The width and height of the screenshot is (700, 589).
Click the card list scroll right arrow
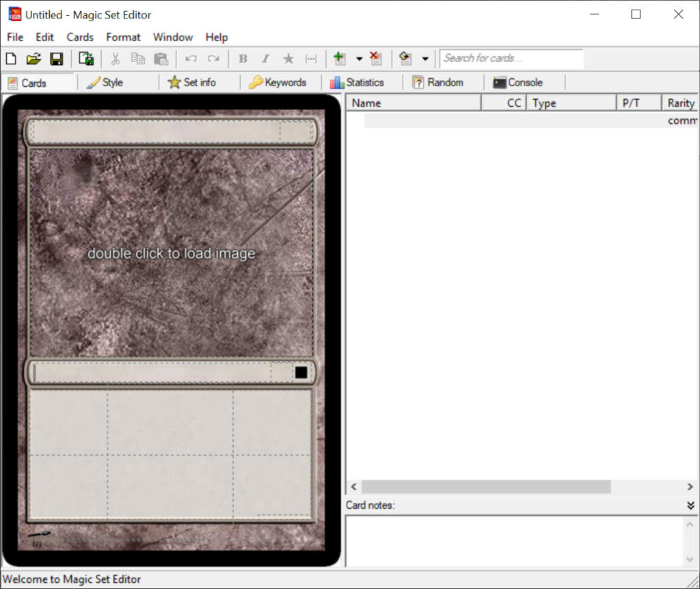tap(690, 486)
